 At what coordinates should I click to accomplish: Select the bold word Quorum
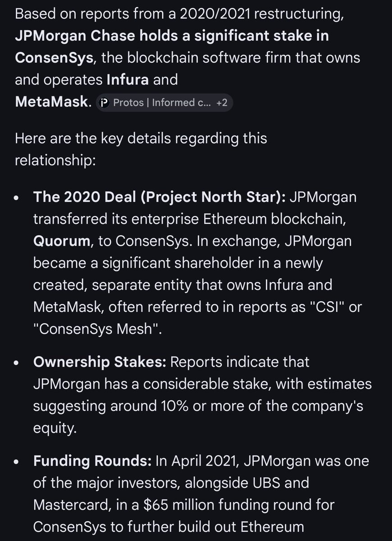[x=62, y=241]
